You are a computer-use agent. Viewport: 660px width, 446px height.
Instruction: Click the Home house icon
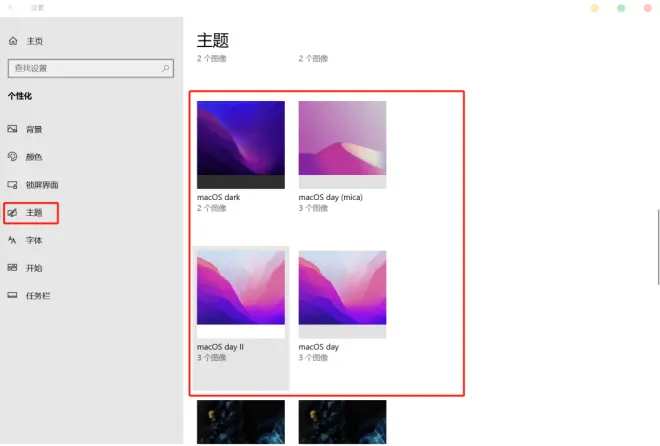pos(13,41)
